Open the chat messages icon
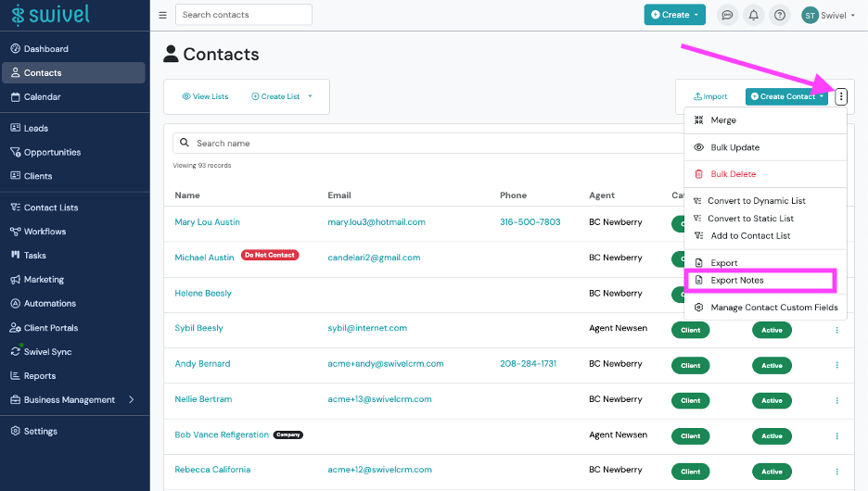This screenshot has width=868, height=491. pos(727,15)
